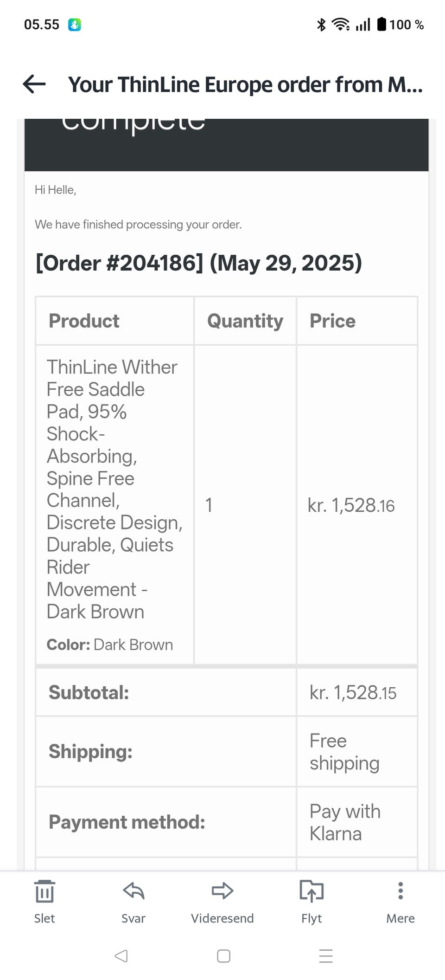The height and width of the screenshot is (980, 445).
Task: Tap the Pay with Klarna text
Action: 345,822
